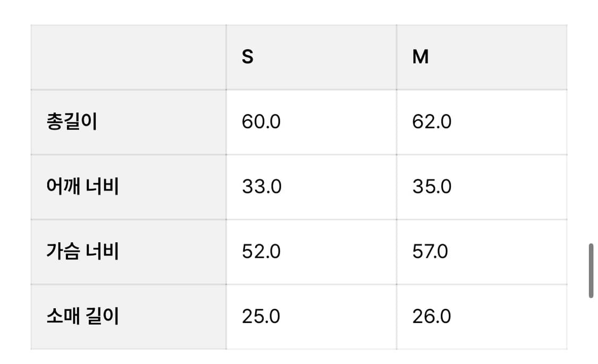This screenshot has height=364, width=598.
Task: Click the S size column header
Action: 248,57
